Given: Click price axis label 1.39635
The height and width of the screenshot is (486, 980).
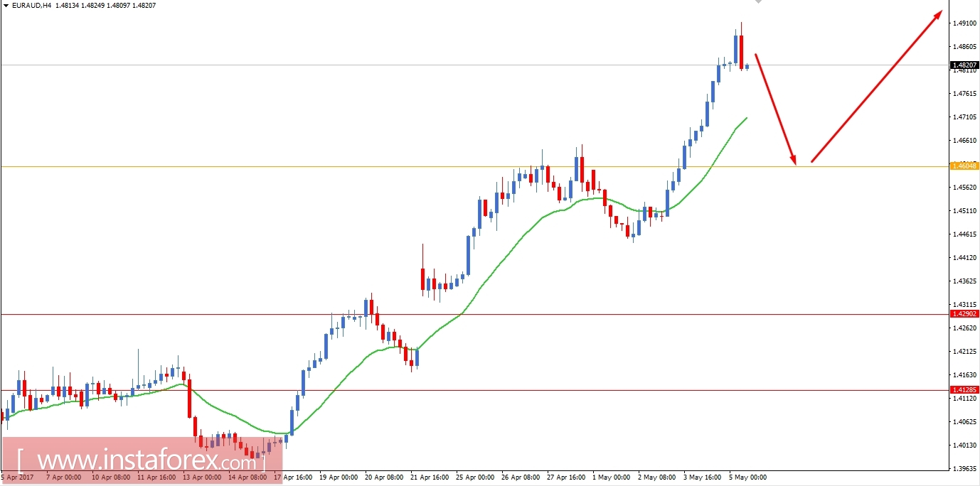Looking at the screenshot, I should tap(964, 469).
